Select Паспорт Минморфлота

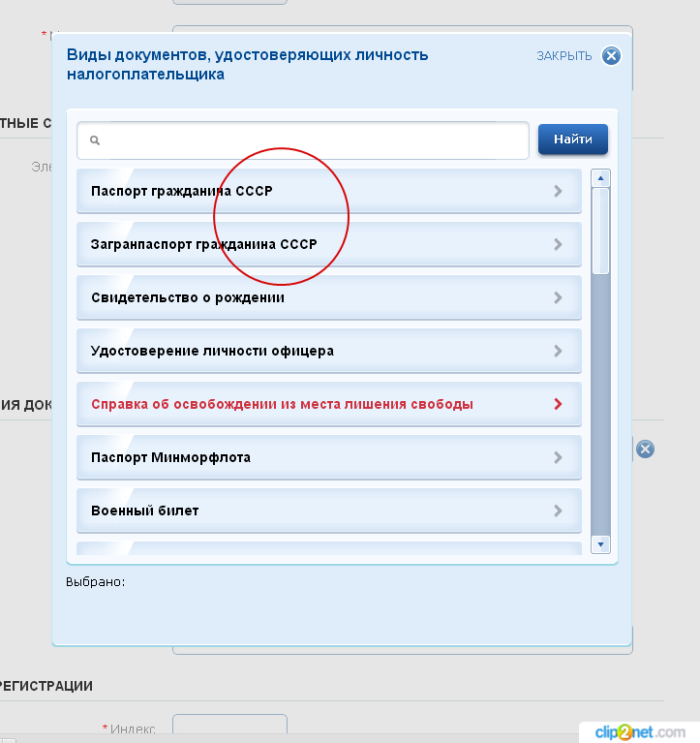[x=328, y=457]
